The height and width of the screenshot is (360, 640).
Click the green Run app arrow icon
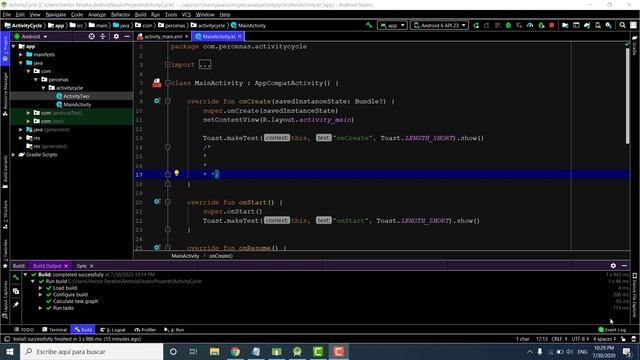pos(476,25)
